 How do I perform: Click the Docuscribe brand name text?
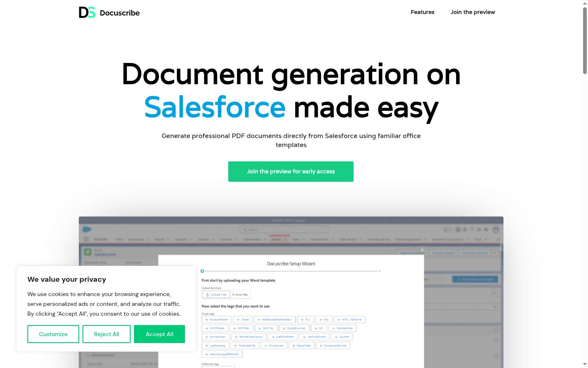click(x=120, y=13)
